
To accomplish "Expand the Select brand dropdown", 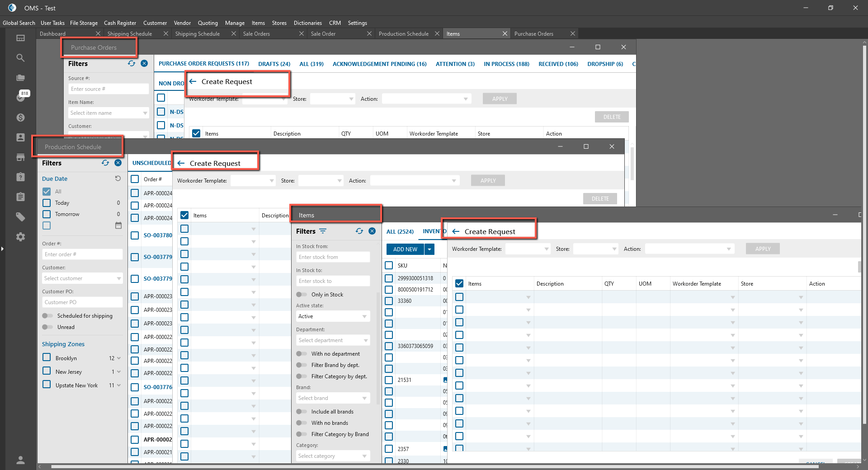I will [x=333, y=398].
